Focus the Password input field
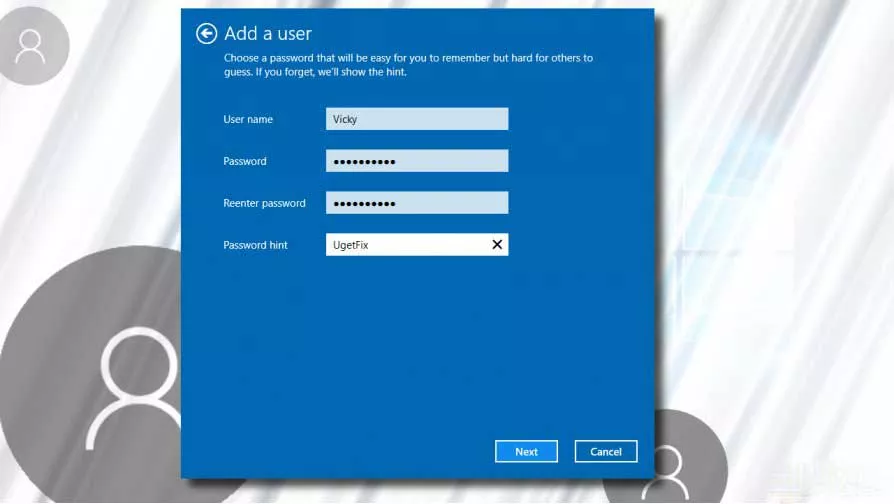Viewport: 894px width, 504px height. (417, 161)
